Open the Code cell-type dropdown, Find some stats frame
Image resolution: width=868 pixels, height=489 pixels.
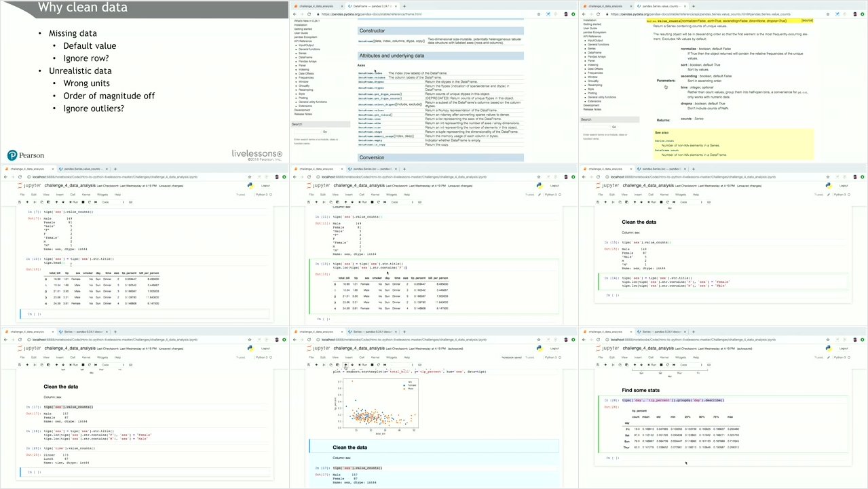click(691, 365)
